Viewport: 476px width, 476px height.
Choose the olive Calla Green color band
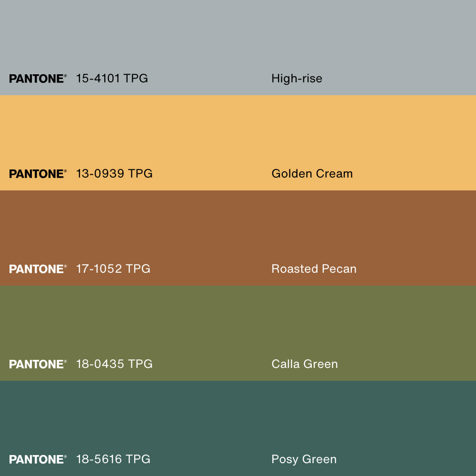[x=238, y=324]
